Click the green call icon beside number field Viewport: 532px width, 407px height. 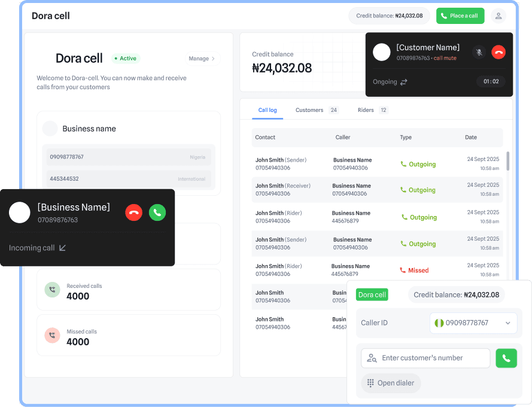[x=506, y=358]
